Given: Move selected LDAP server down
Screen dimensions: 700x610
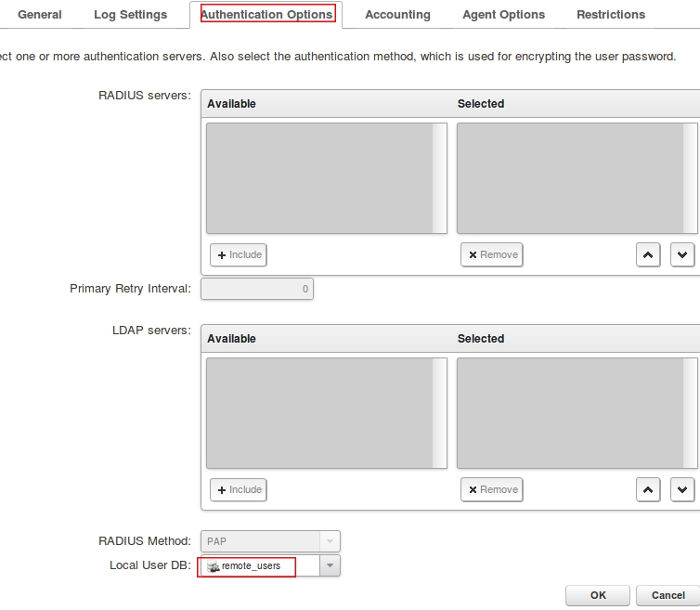Looking at the screenshot, I should coord(682,489).
